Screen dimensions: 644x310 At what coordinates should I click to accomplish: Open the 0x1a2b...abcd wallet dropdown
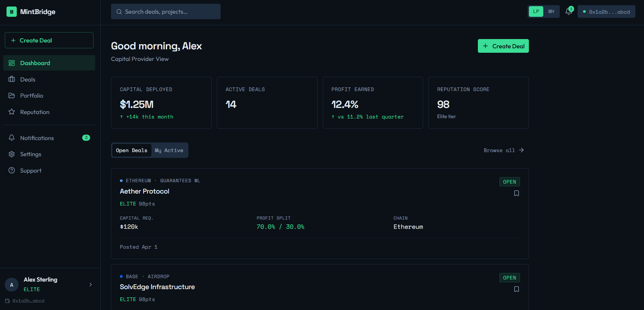pos(606,11)
